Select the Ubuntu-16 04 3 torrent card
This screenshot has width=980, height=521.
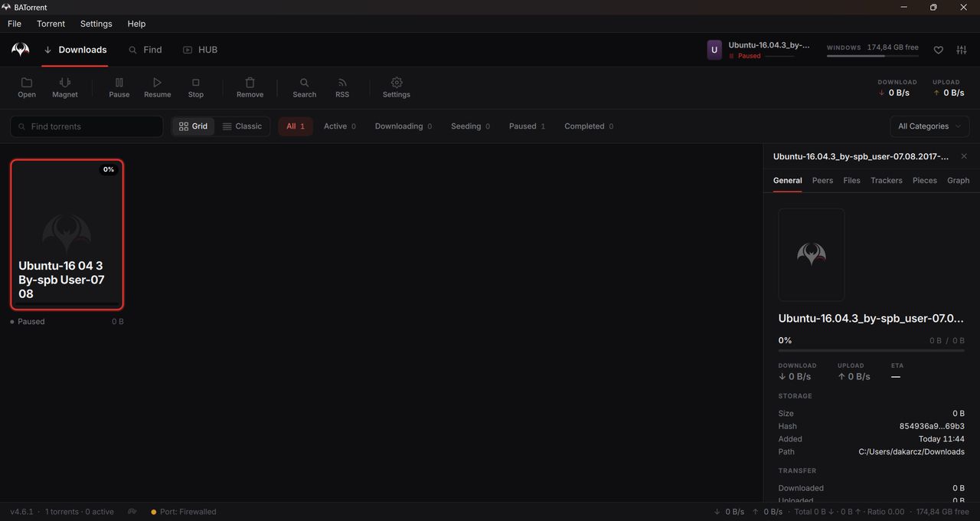point(67,234)
